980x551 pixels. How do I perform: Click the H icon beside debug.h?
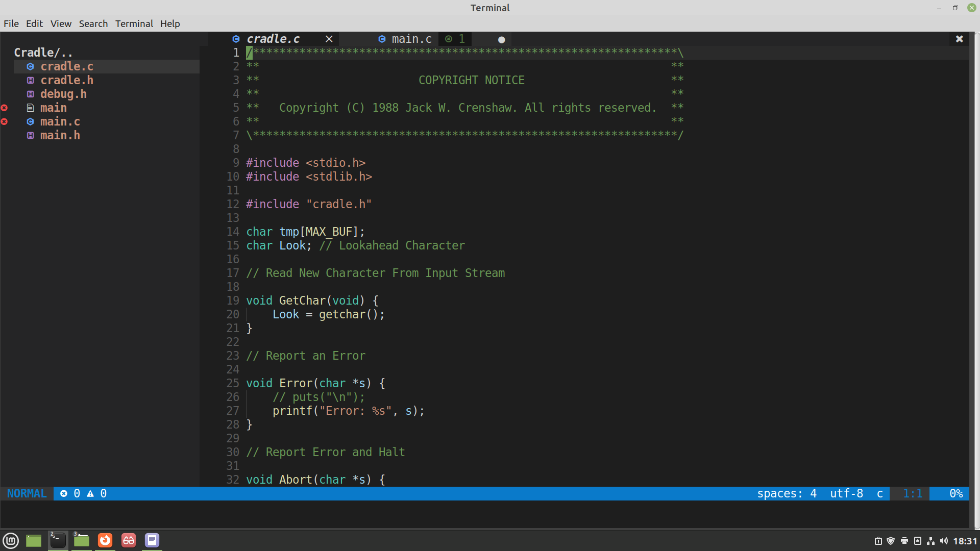(x=31, y=94)
